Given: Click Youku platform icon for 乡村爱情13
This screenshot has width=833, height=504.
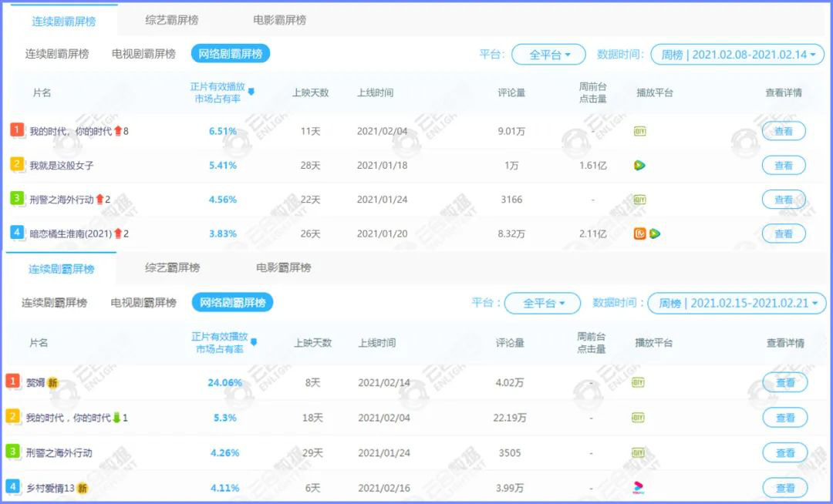Looking at the screenshot, I should pos(638,488).
